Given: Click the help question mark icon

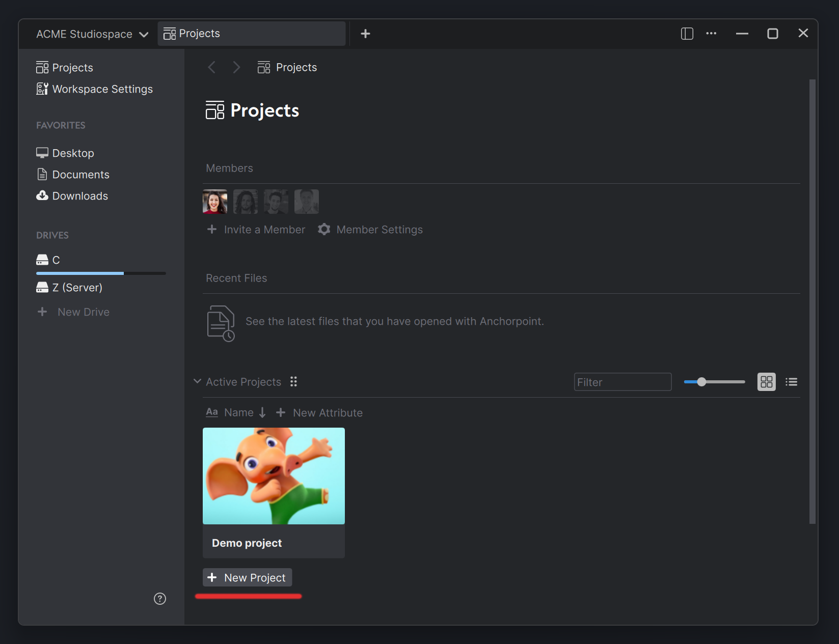Looking at the screenshot, I should click(159, 599).
